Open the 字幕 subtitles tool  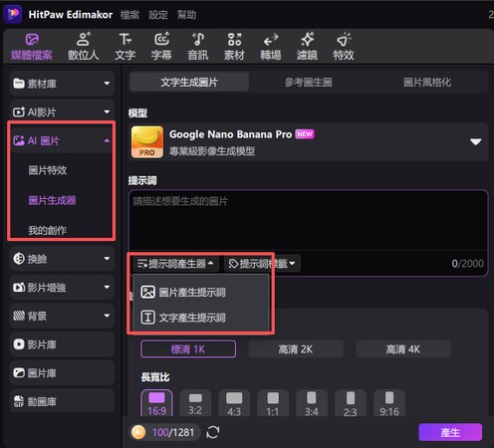(x=161, y=47)
